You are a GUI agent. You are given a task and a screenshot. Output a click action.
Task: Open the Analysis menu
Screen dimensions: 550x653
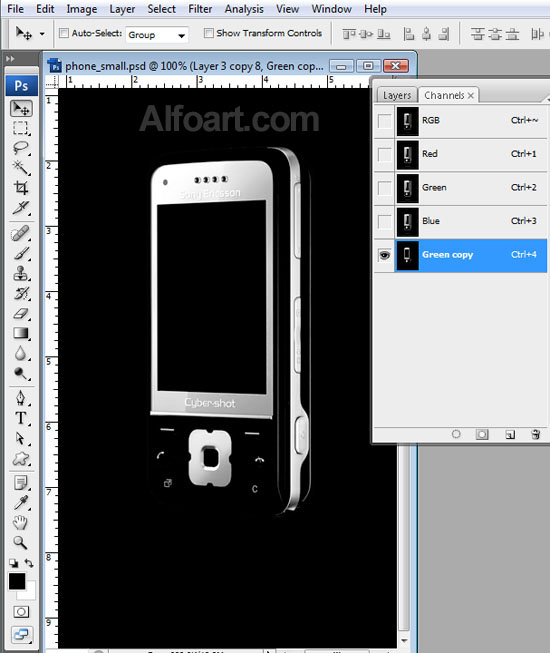coord(244,9)
